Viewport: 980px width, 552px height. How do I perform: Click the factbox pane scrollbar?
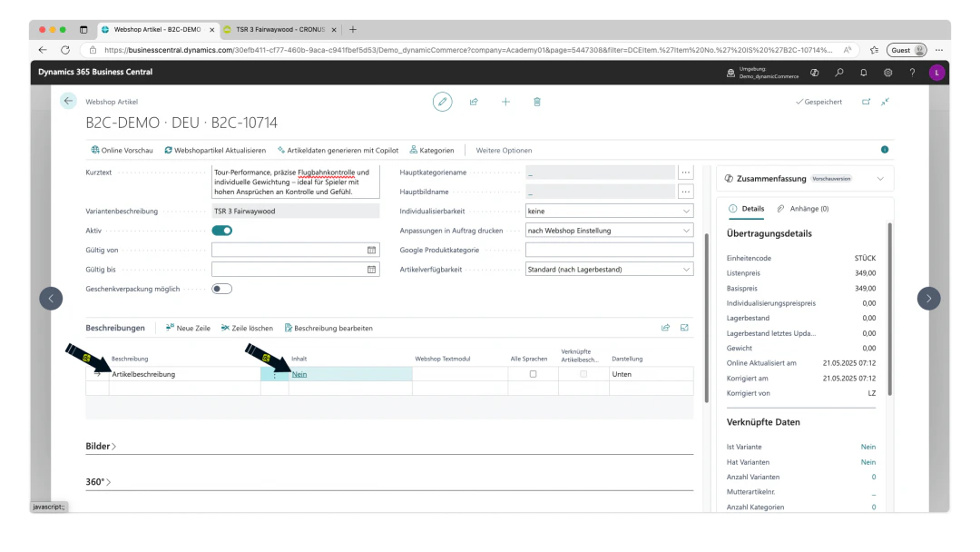[x=889, y=309]
